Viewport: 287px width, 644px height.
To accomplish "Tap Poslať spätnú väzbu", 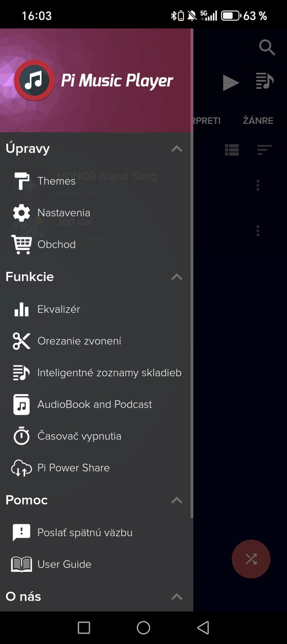I will pyautogui.click(x=85, y=533).
